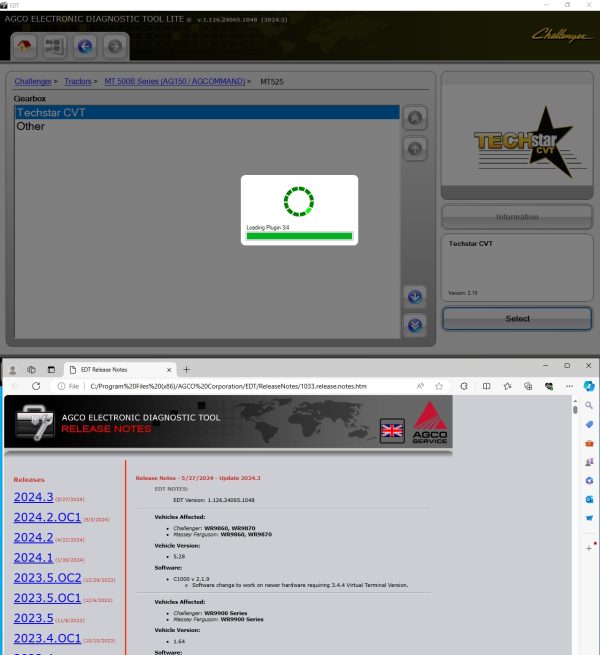Open release 2024.3 notes link
600x655 pixels.
coord(33,497)
